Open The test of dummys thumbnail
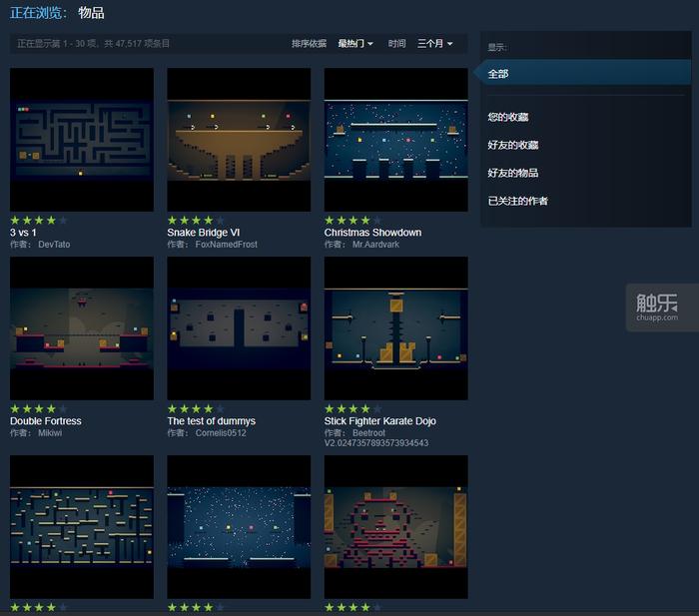This screenshot has height=616, width=699. coord(239,327)
